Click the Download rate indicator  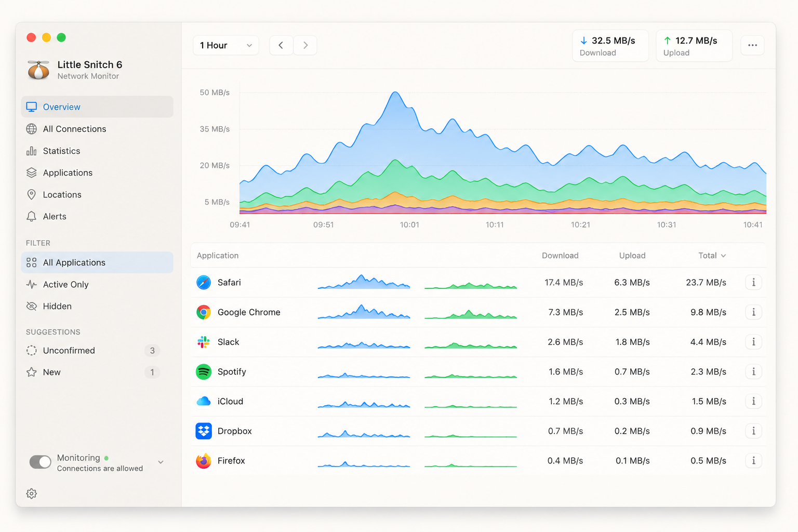610,46
